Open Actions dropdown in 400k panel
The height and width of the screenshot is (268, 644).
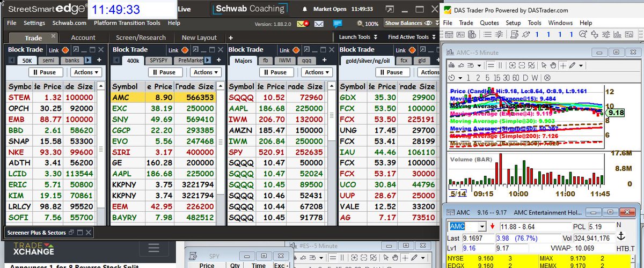point(206,72)
